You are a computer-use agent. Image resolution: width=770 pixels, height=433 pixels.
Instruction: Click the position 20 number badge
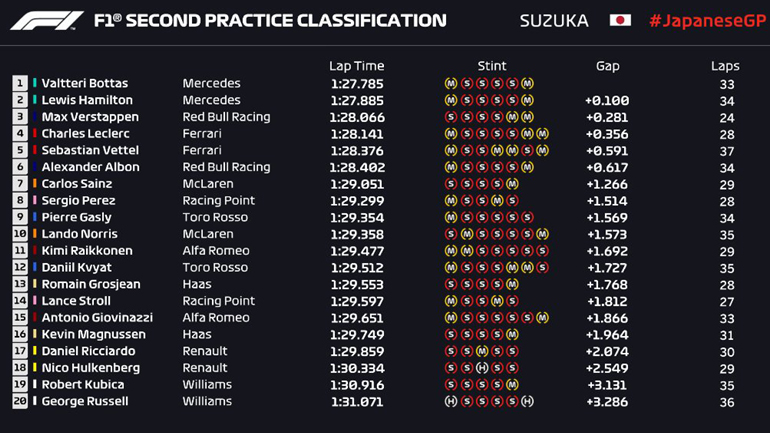click(20, 402)
